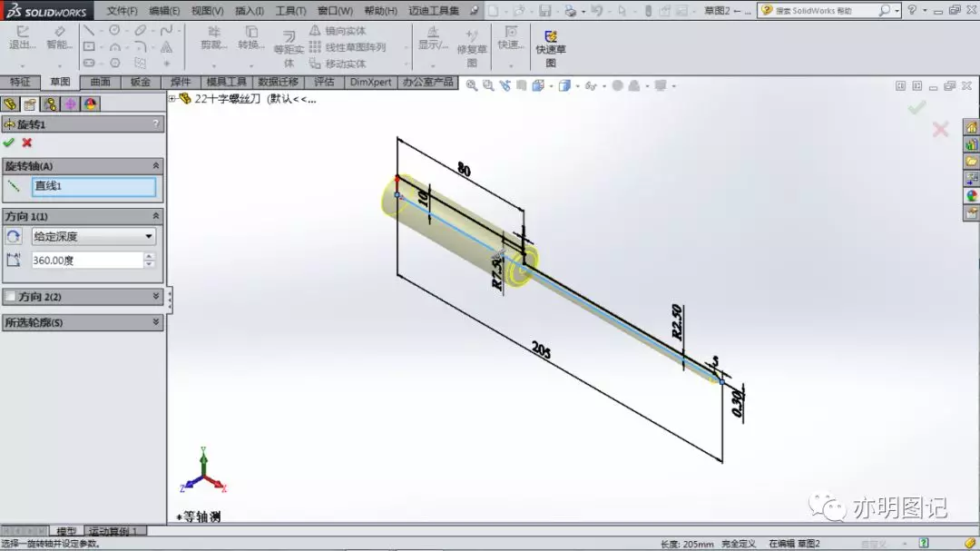The height and width of the screenshot is (551, 980).
Task: Switch to the 钣金 ribbon tab
Action: point(140,82)
